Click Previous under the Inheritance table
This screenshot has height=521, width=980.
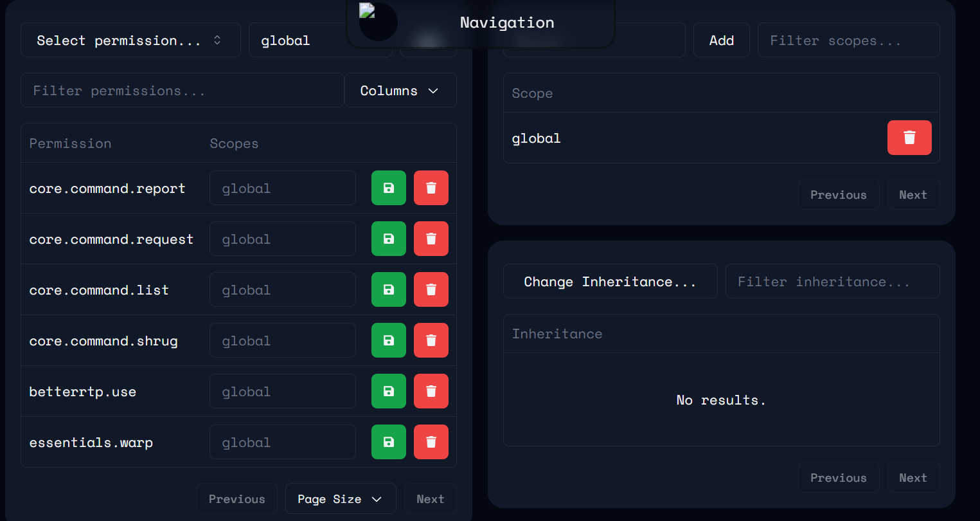(x=838, y=478)
